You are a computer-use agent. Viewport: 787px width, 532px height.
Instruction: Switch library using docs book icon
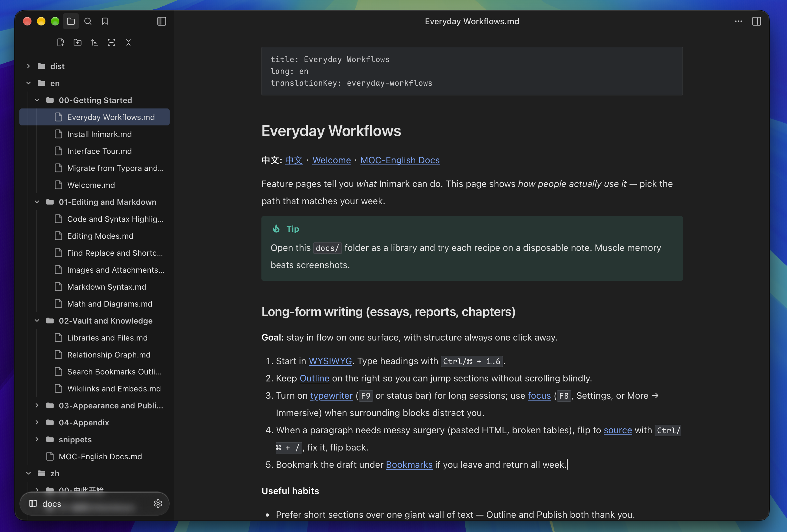coord(33,504)
